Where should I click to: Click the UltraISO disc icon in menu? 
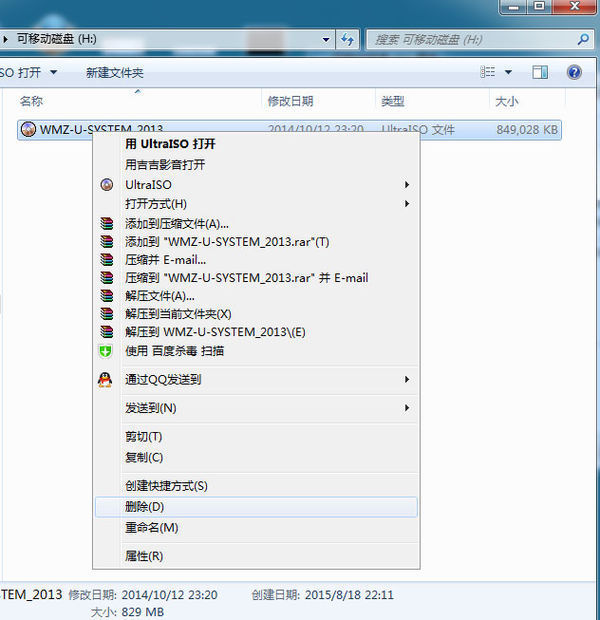106,185
